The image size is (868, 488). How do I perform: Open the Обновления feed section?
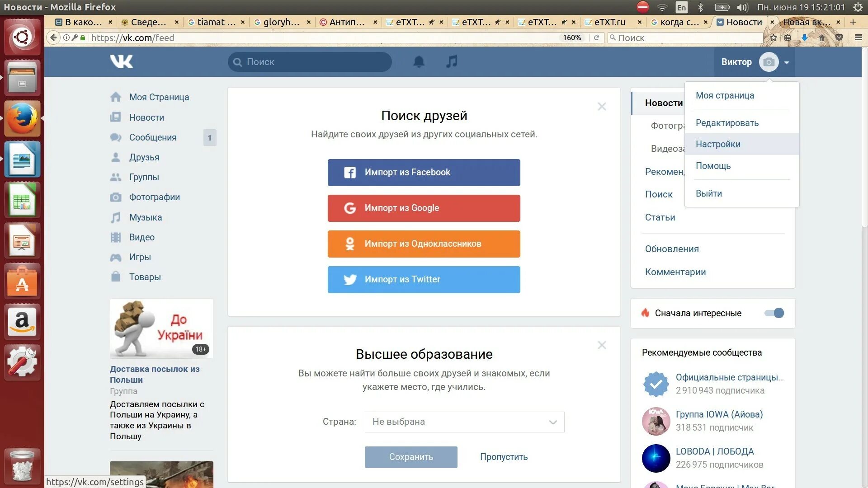pyautogui.click(x=672, y=249)
